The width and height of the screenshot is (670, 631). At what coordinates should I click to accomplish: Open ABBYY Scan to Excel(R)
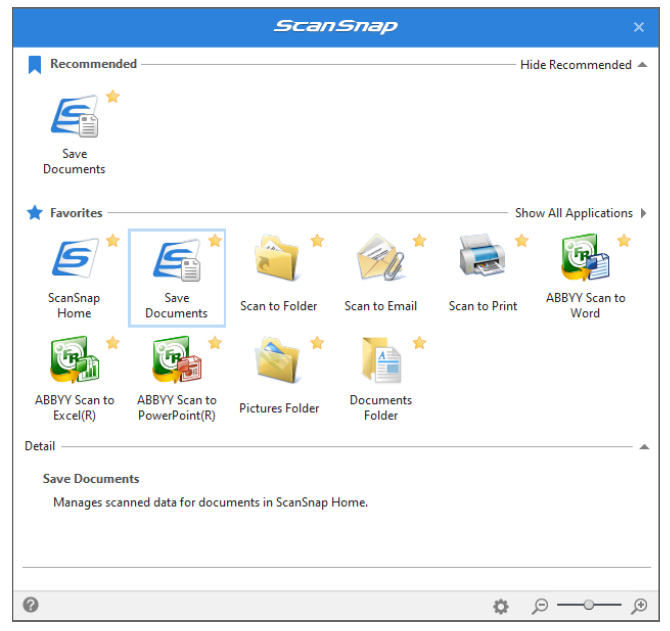[x=74, y=379]
